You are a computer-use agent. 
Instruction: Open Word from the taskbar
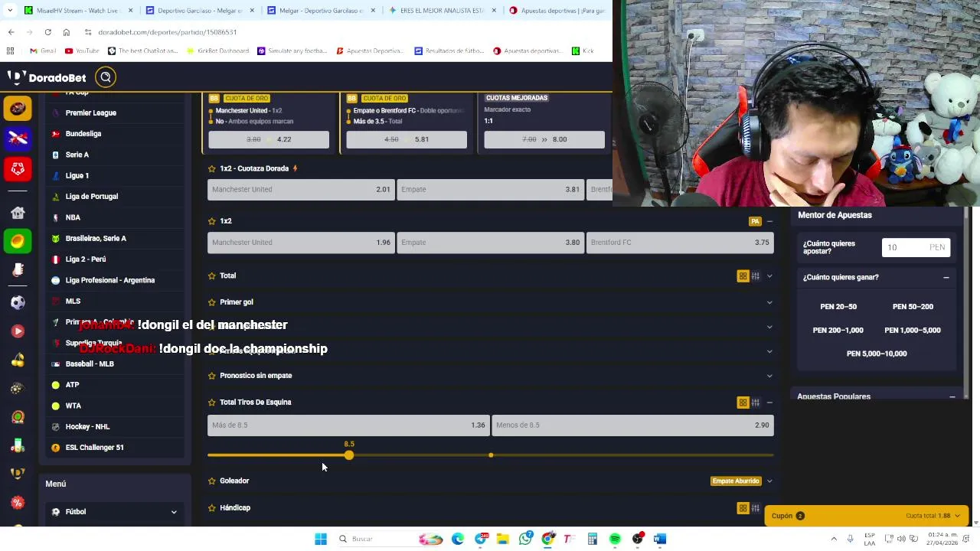pyautogui.click(x=660, y=539)
